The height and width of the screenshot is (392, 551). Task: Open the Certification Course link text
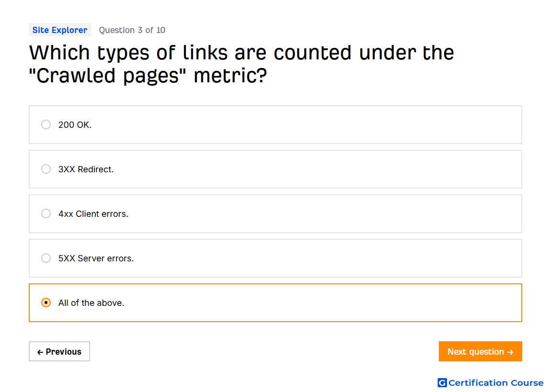[496, 382]
